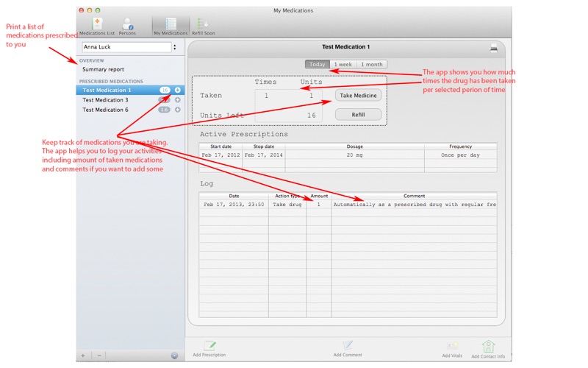The height and width of the screenshot is (368, 588).
Task: Click the Refill button
Action: click(358, 115)
